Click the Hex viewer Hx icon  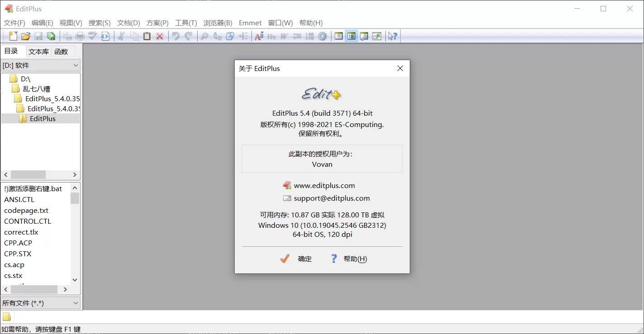pyautogui.click(x=271, y=36)
